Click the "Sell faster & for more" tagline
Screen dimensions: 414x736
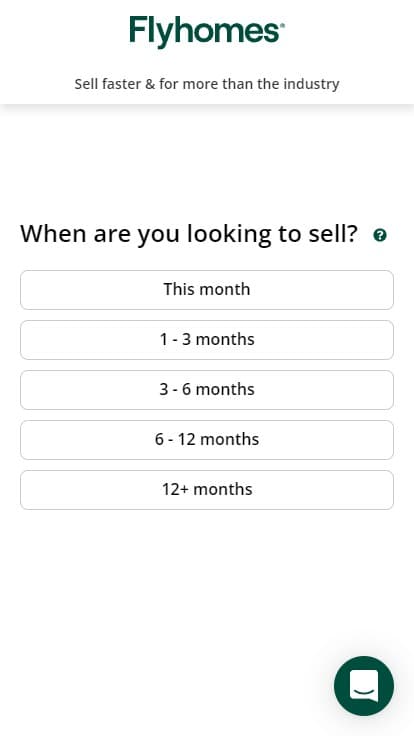pyautogui.click(x=207, y=84)
